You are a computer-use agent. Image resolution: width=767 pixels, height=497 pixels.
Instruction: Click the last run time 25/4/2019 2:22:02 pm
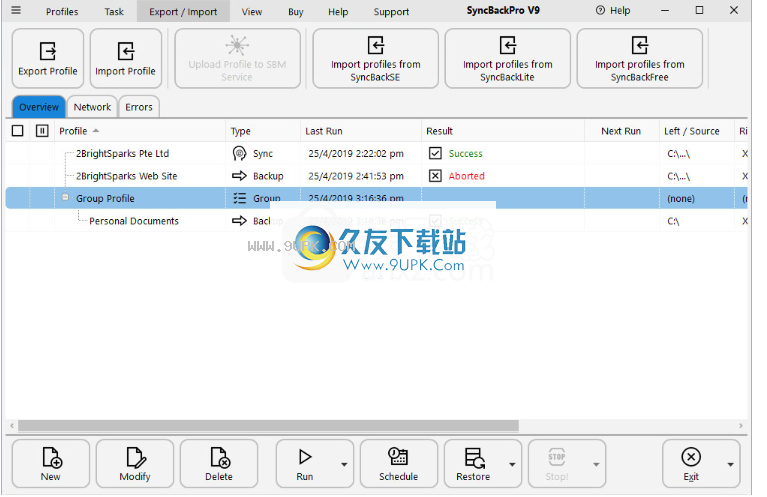(x=356, y=154)
